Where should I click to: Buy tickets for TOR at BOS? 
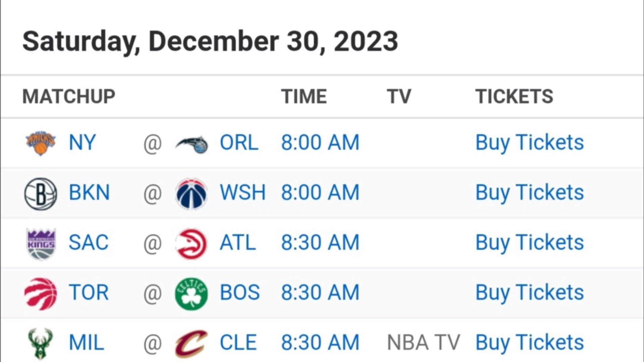[530, 292]
